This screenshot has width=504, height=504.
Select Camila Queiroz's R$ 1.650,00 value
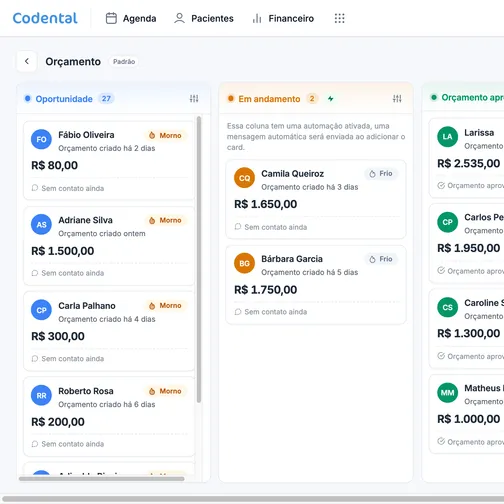pos(266,204)
